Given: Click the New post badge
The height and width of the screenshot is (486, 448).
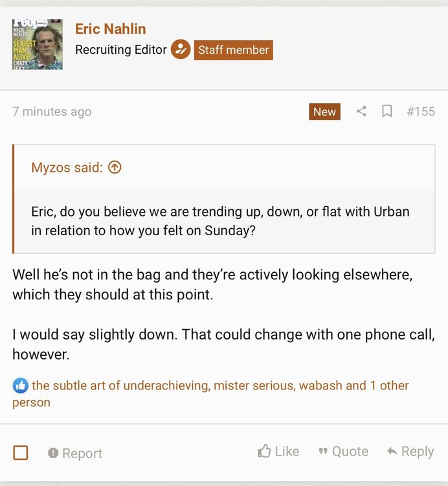Looking at the screenshot, I should (324, 111).
